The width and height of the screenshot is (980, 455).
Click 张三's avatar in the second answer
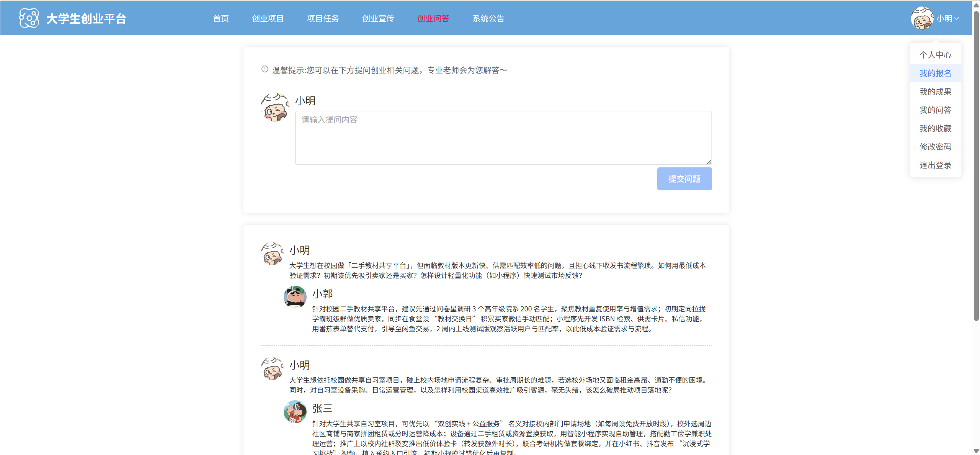pos(295,412)
